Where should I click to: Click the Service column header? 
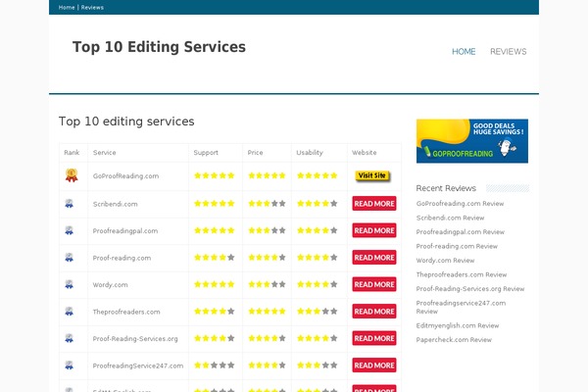click(104, 153)
